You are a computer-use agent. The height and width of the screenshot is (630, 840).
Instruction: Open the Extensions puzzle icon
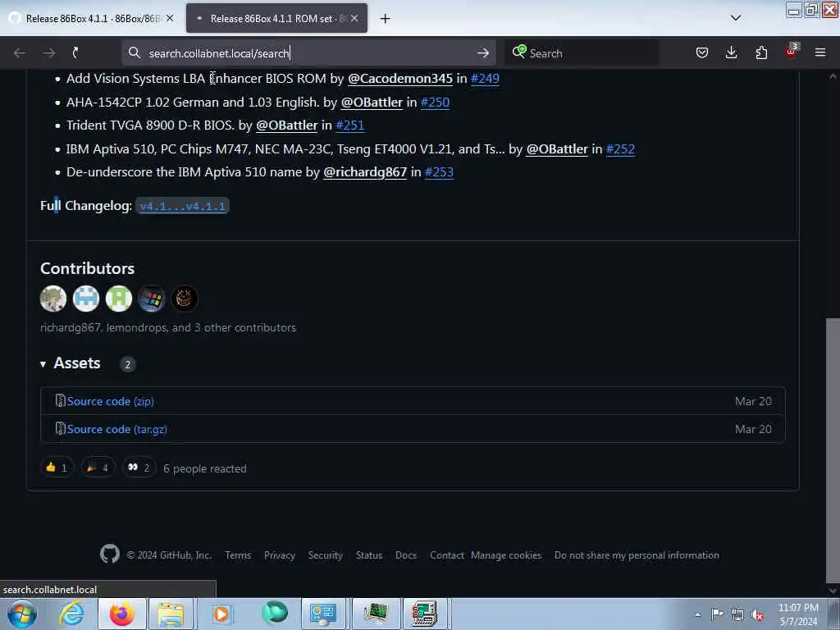[x=761, y=52]
